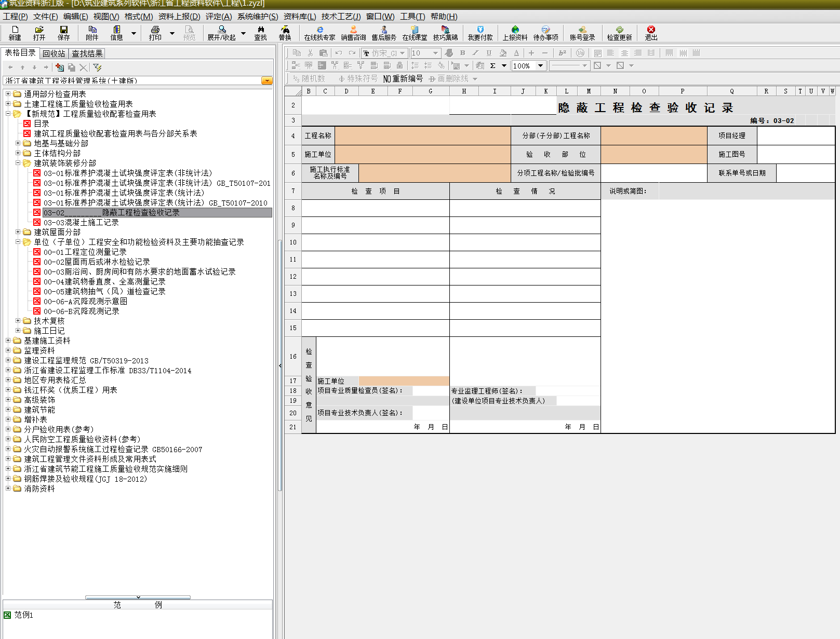Open 在线找专家 online expert icon
The image size is (840, 639).
320,33
